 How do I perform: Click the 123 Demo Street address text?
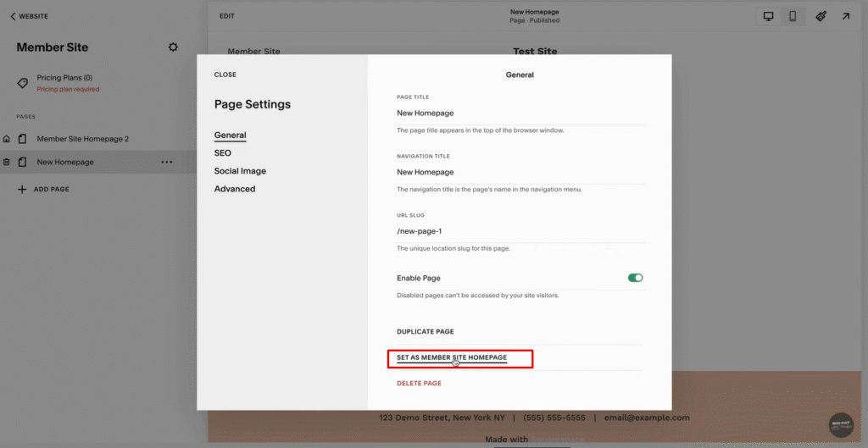click(x=442, y=418)
